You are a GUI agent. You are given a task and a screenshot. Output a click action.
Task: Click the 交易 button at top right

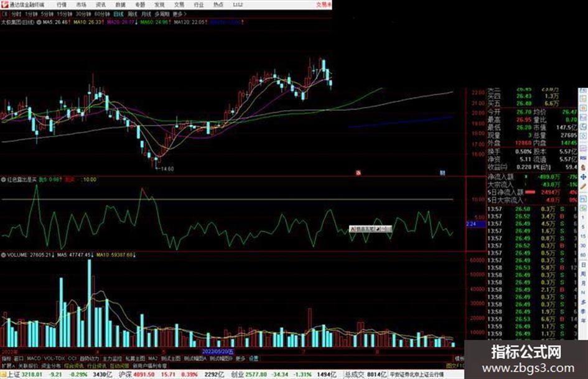click(324, 4)
